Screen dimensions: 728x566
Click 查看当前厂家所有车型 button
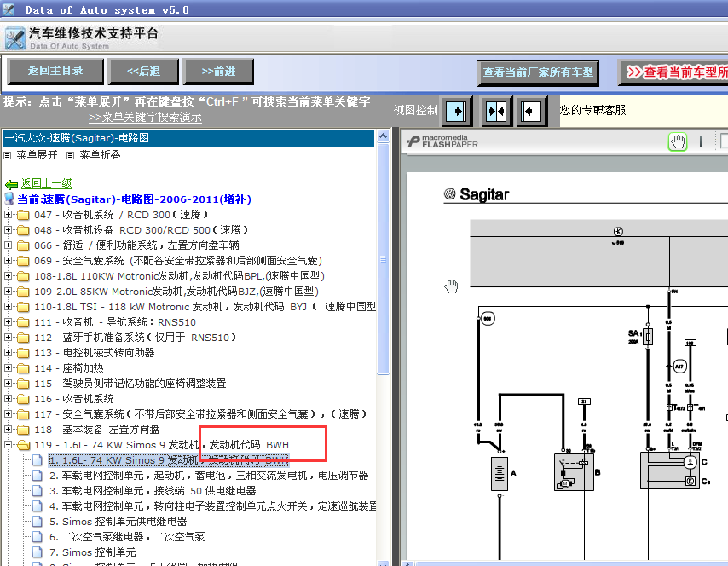click(538, 72)
